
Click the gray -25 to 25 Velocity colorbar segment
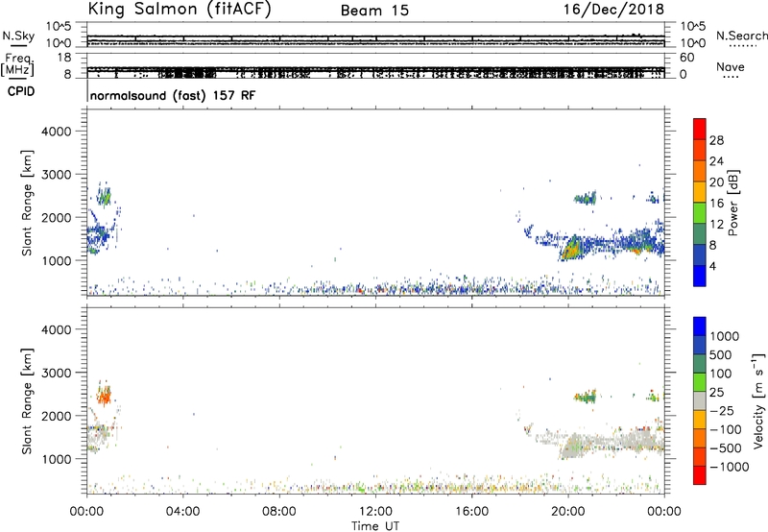click(700, 400)
